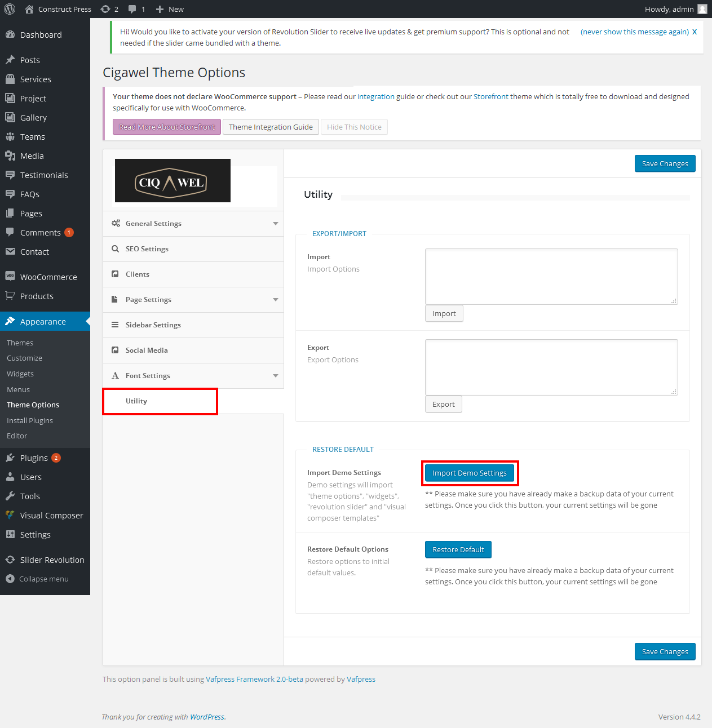Image resolution: width=712 pixels, height=728 pixels.
Task: Click the admin user avatar
Action: click(x=702, y=9)
